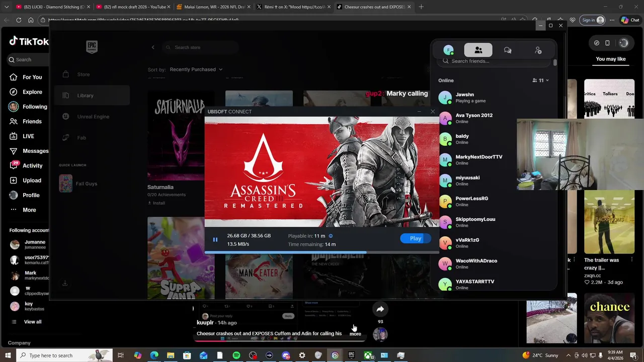Open Library in Epic Games sidebar
The height and width of the screenshot is (362, 644).
pos(92,96)
